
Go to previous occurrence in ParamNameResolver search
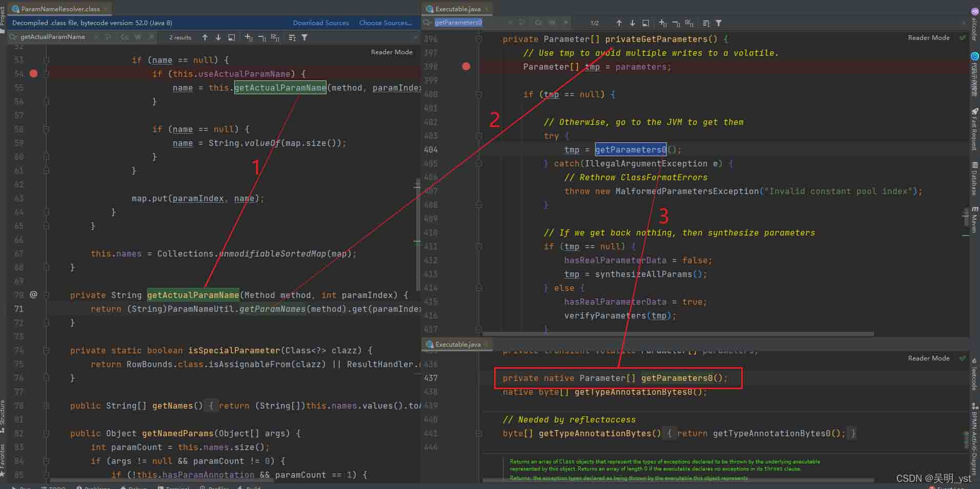(x=205, y=37)
